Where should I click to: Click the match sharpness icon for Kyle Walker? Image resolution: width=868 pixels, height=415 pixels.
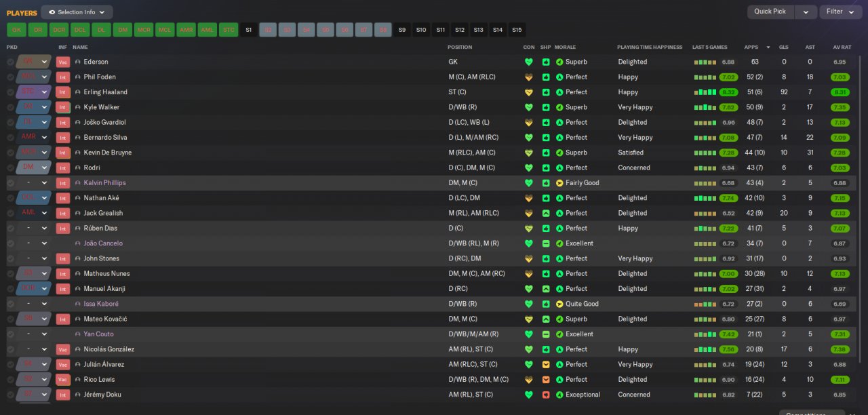click(546, 107)
